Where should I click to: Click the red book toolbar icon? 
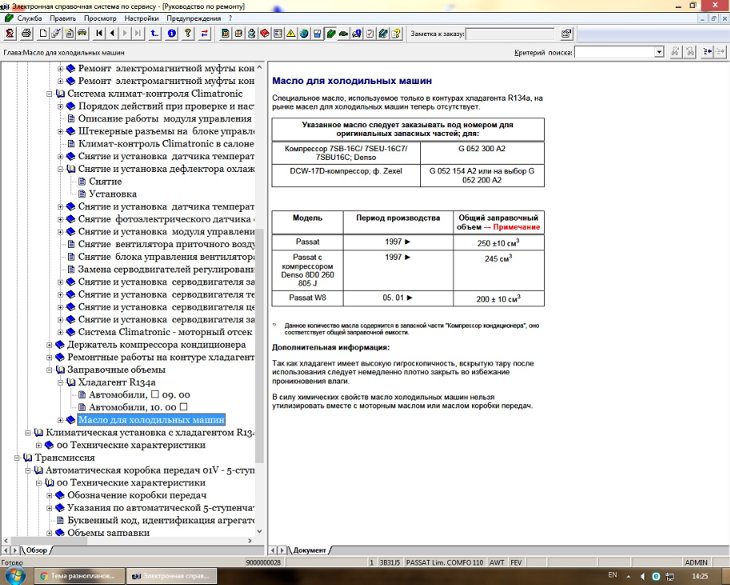point(265,34)
